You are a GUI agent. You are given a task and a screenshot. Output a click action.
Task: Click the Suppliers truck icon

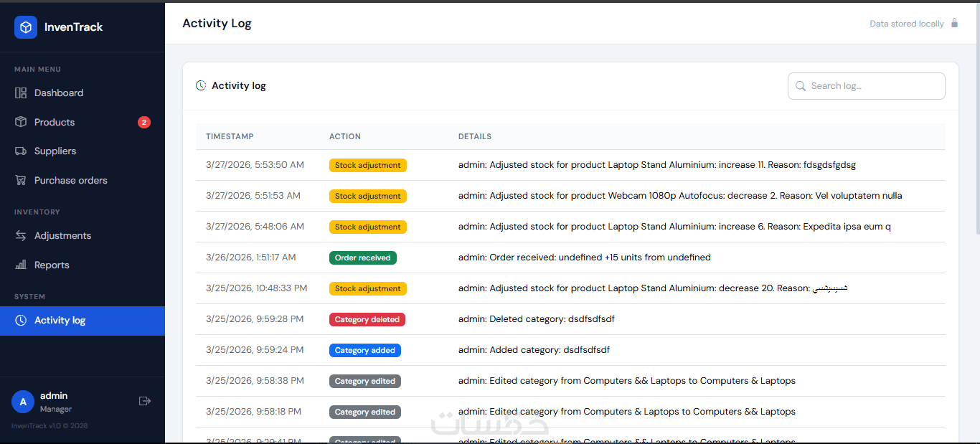pyautogui.click(x=21, y=151)
